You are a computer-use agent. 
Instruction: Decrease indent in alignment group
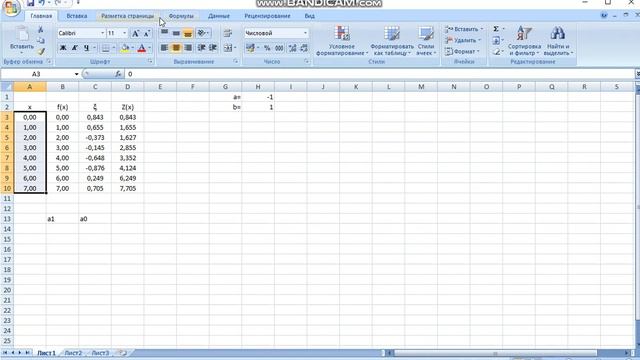click(x=201, y=48)
